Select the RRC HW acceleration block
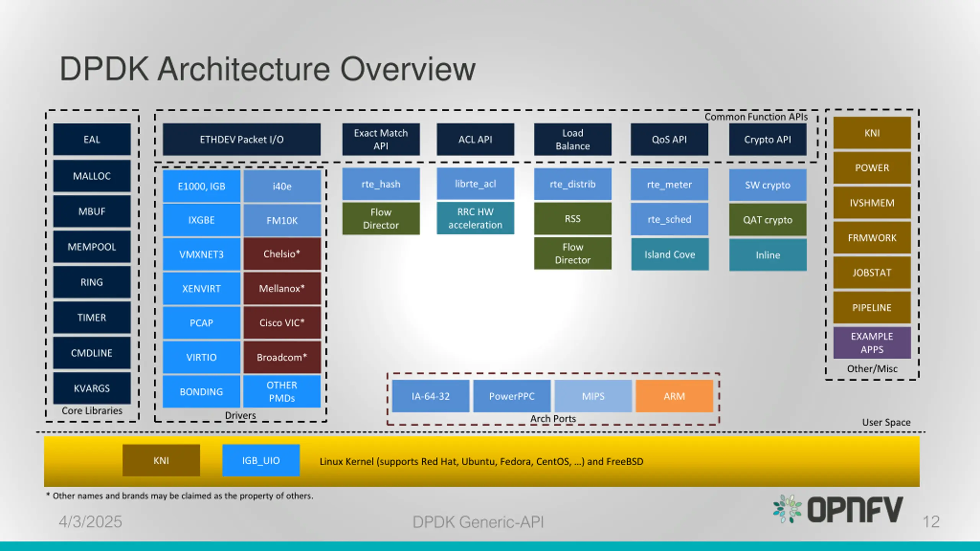This screenshot has width=980, height=551. coord(475,218)
